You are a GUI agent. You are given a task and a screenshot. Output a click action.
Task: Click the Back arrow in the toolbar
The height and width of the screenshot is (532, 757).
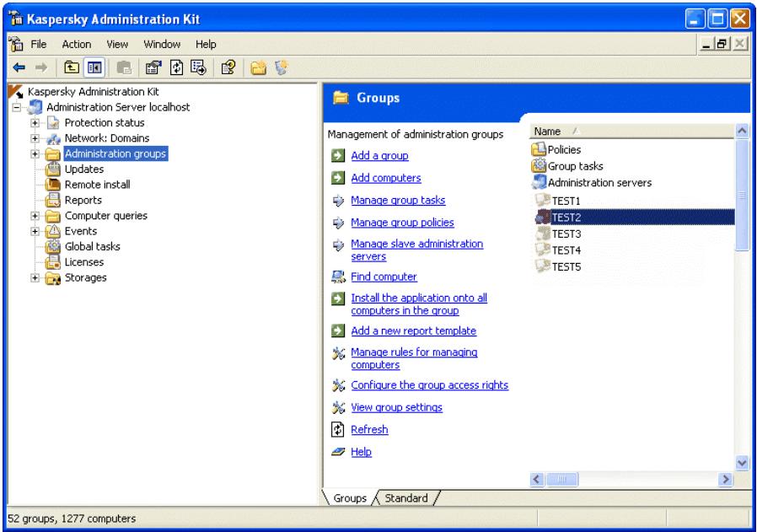(x=19, y=67)
